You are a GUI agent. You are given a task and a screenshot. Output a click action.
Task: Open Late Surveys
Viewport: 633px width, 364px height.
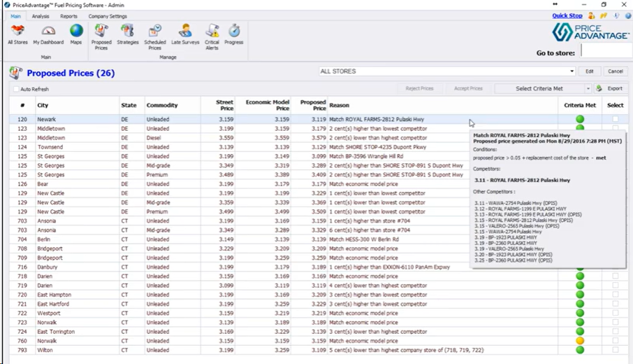coord(185,34)
